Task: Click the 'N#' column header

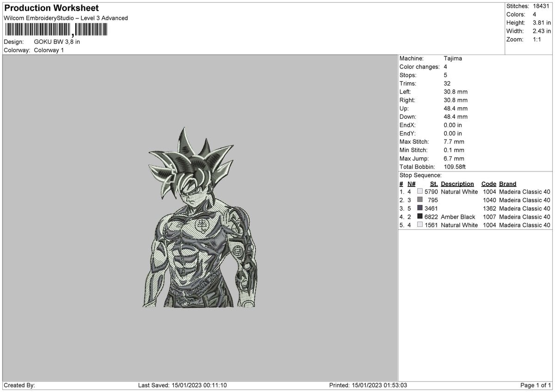Action: point(411,184)
